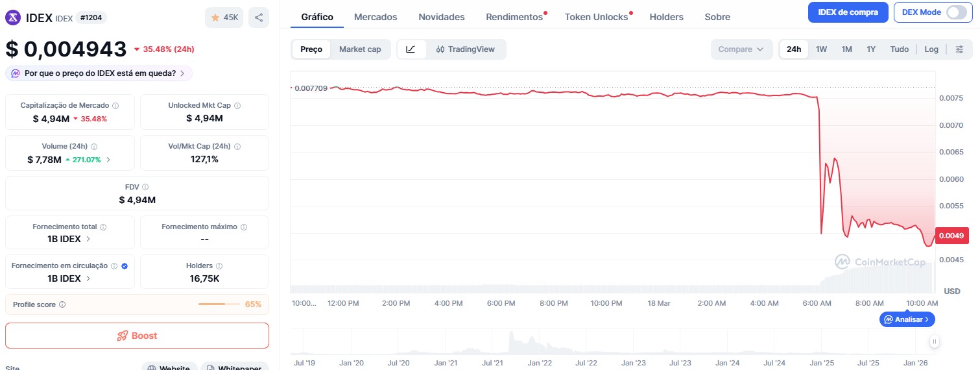Switch to TradingView candlestick chart

465,49
